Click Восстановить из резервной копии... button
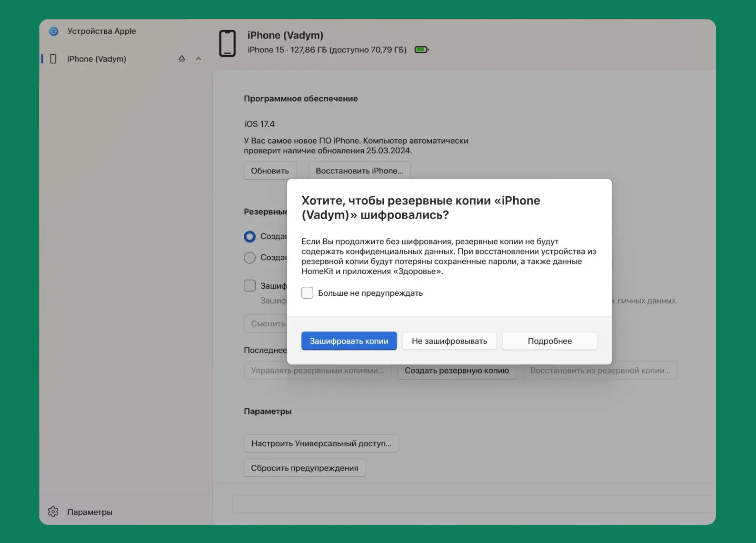Viewport: 756px width, 543px height. pyautogui.click(x=600, y=371)
